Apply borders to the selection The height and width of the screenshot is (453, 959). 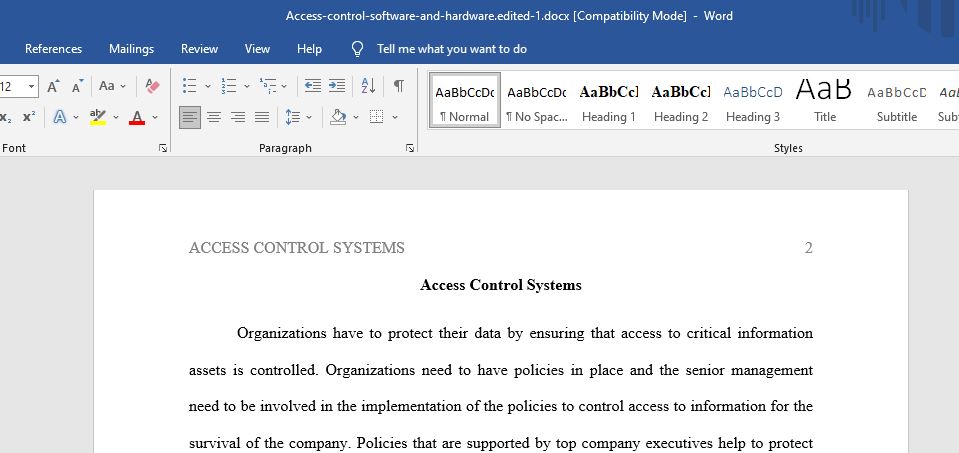[x=377, y=117]
